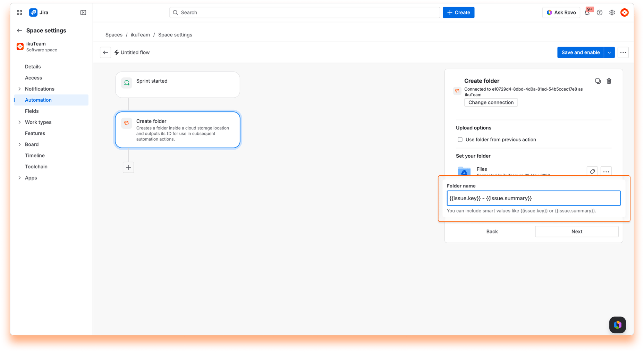Click the back arrow beside Untitled flow
The height and width of the screenshot is (352, 644).
[x=105, y=52]
